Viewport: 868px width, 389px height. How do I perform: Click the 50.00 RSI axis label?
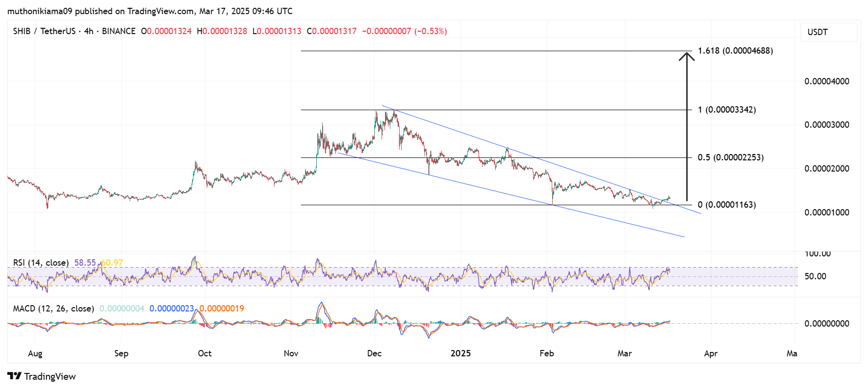coord(815,276)
